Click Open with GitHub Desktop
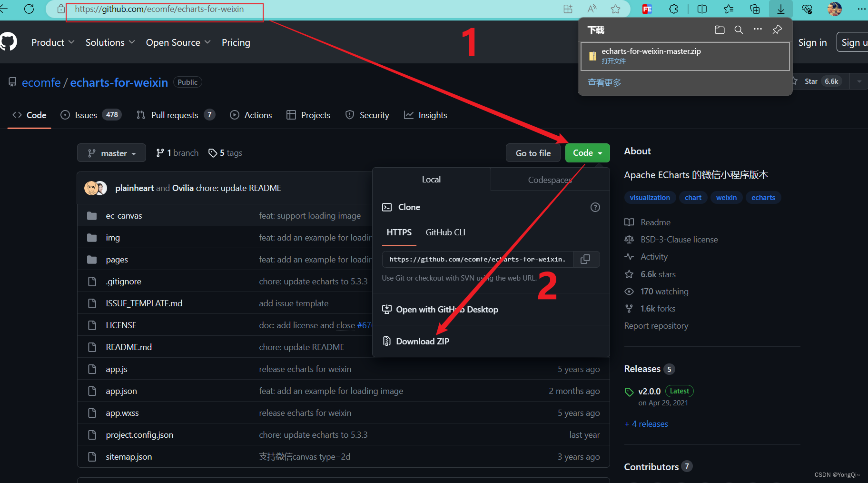Screen dimensions: 868x483 click(x=440, y=310)
